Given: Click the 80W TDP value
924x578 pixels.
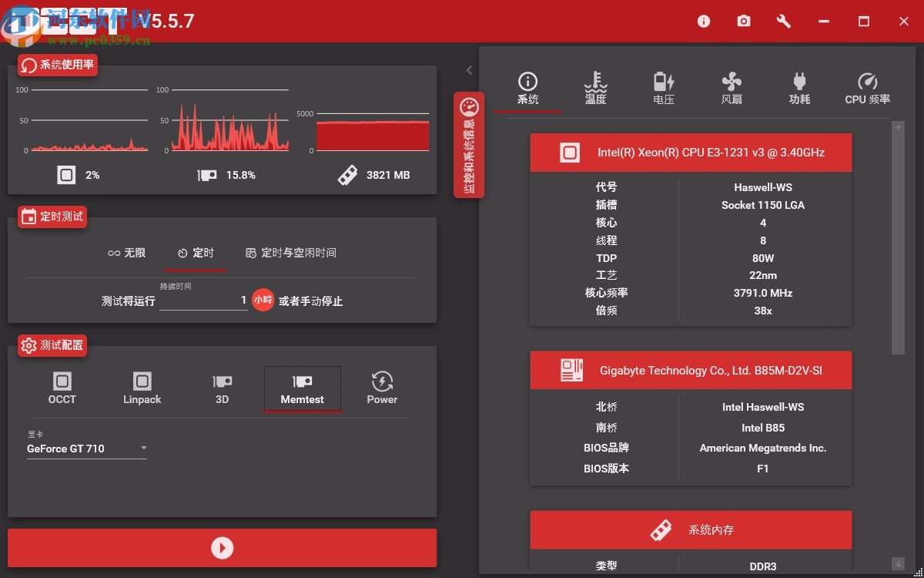Looking at the screenshot, I should (763, 258).
